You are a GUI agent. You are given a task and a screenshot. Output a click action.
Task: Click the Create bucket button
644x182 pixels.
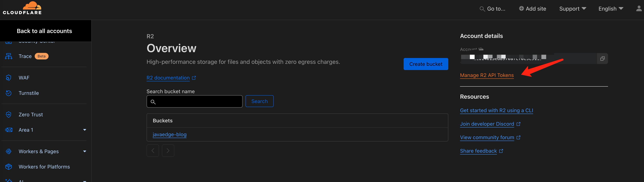(x=426, y=64)
